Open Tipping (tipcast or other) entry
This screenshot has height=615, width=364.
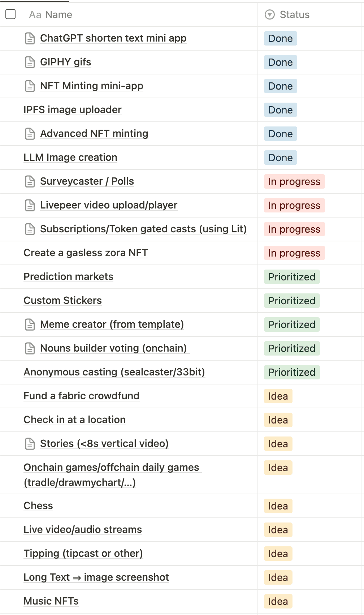pyautogui.click(x=83, y=554)
